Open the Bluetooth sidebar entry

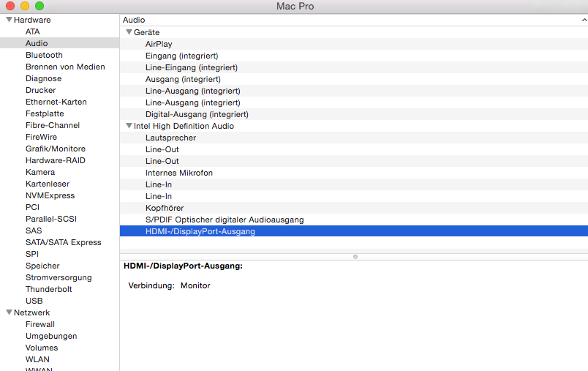[x=45, y=55]
